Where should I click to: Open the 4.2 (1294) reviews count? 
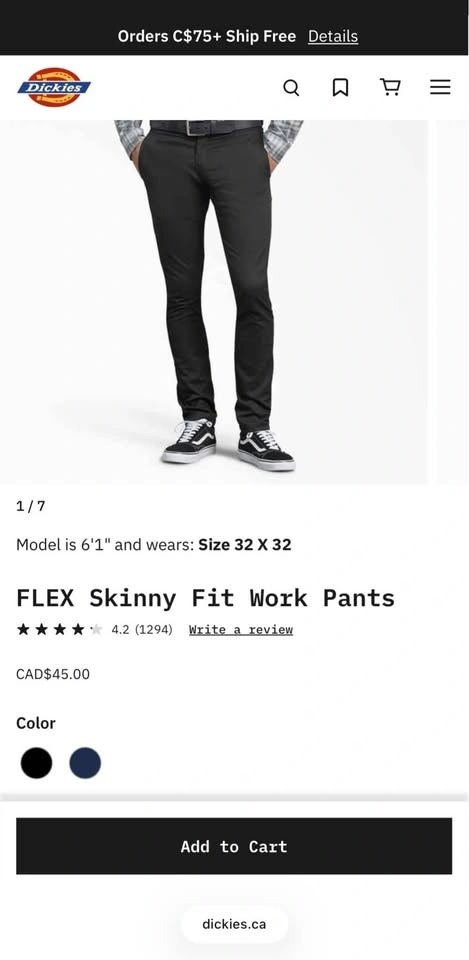142,629
